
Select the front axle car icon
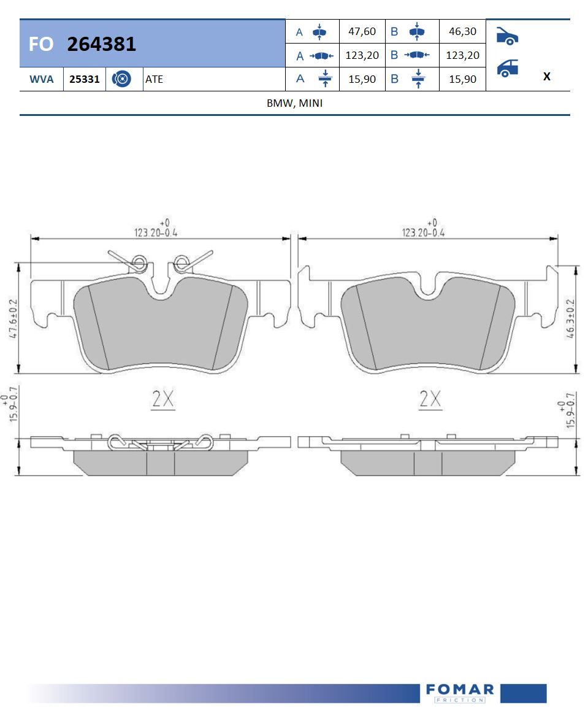tap(506, 36)
